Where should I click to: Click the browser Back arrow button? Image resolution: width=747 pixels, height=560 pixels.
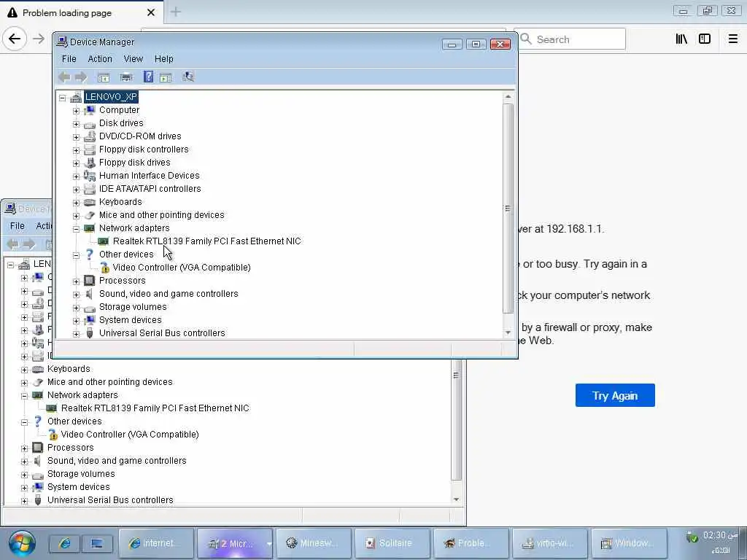[15, 39]
